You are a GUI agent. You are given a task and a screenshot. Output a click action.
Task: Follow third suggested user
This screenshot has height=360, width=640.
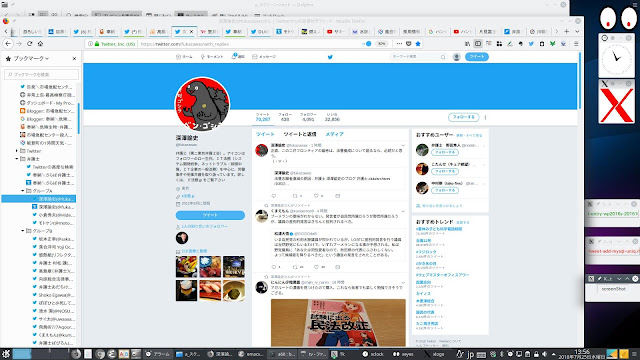[x=444, y=190]
